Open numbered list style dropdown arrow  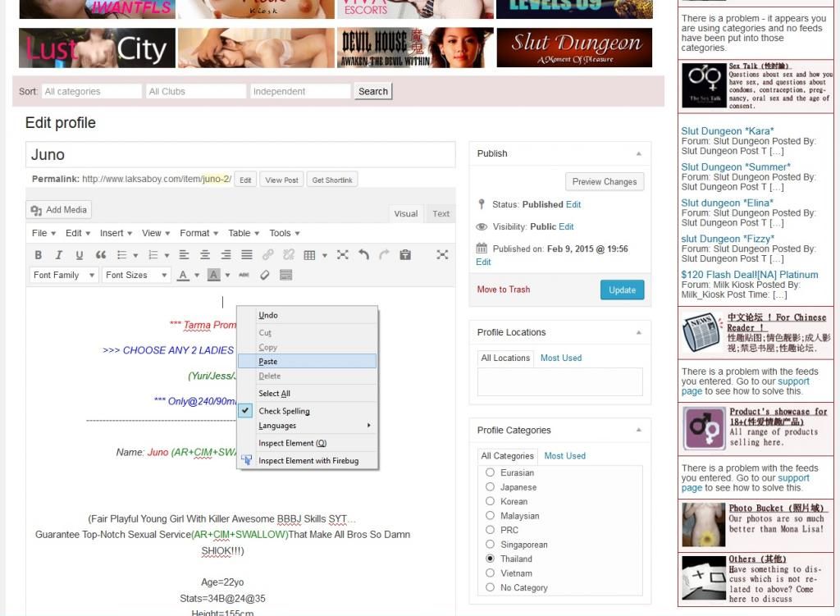point(167,256)
